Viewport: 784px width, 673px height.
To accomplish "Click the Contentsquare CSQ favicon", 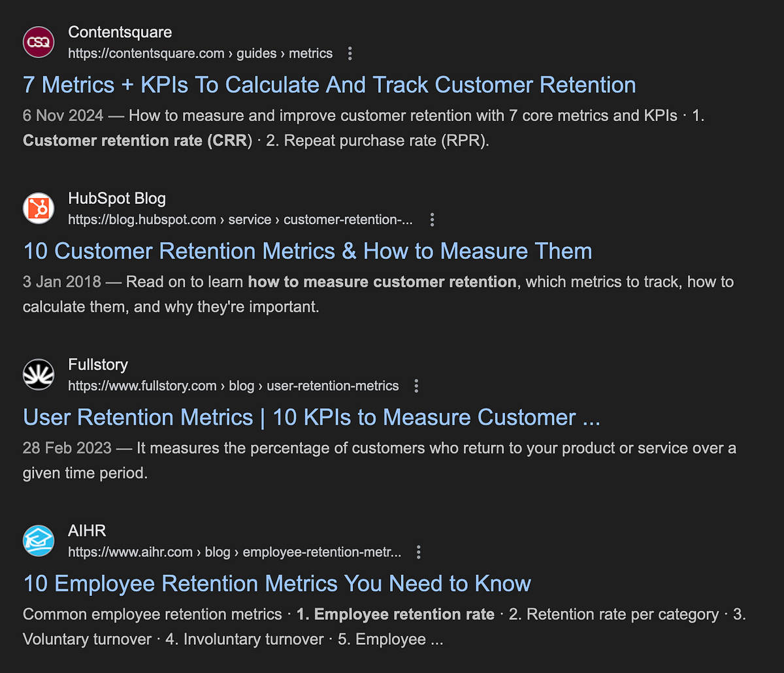I will click(38, 42).
